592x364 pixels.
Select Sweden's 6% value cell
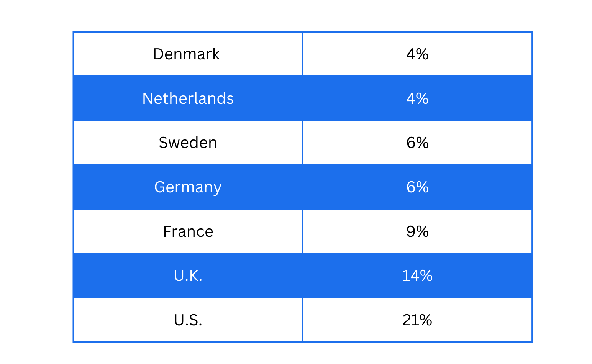(x=417, y=143)
